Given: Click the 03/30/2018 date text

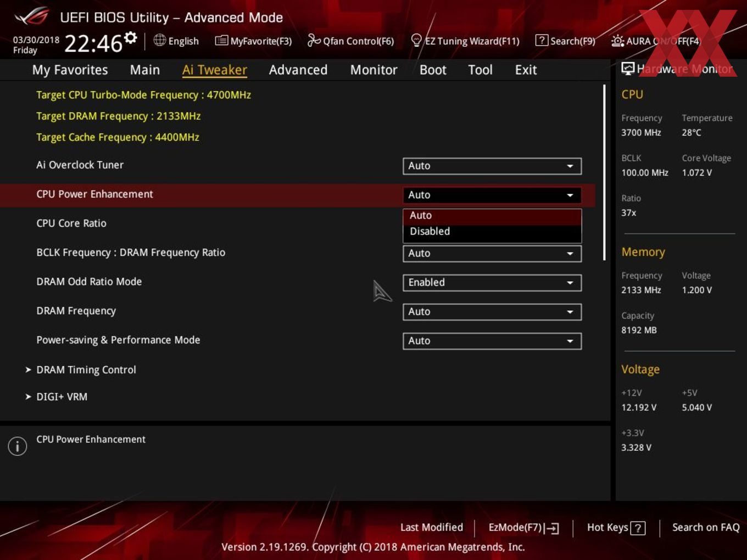Looking at the screenshot, I should point(36,40).
